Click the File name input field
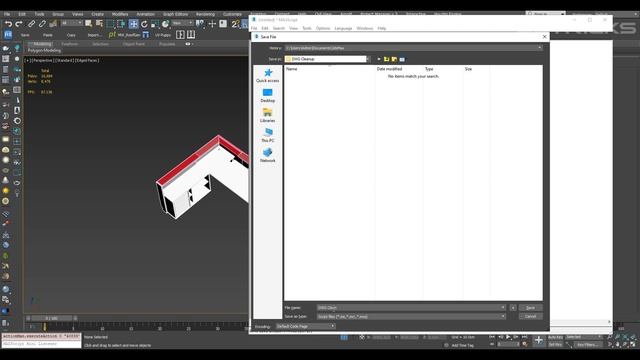This screenshot has width=640, height=360. [411, 307]
